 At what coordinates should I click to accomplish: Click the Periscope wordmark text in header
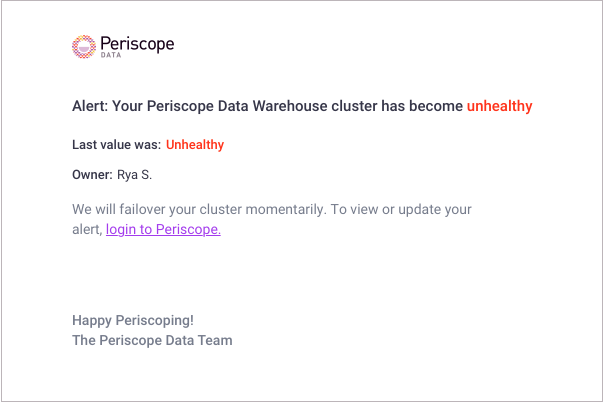[137, 44]
